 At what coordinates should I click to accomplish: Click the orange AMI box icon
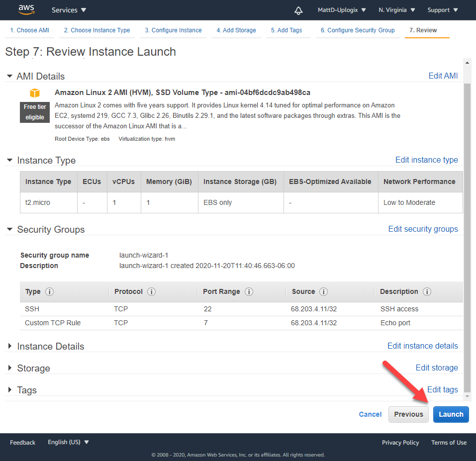click(34, 93)
